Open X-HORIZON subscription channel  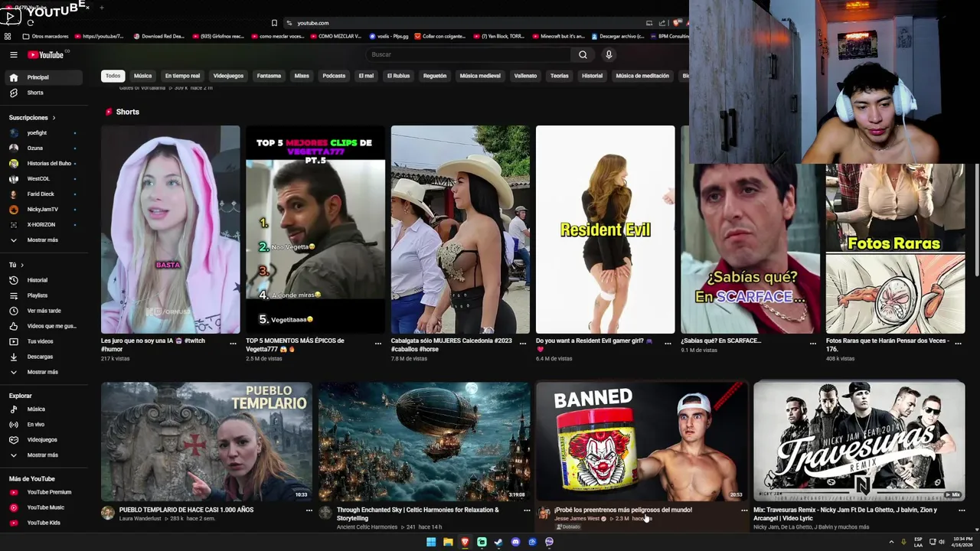[x=42, y=225]
